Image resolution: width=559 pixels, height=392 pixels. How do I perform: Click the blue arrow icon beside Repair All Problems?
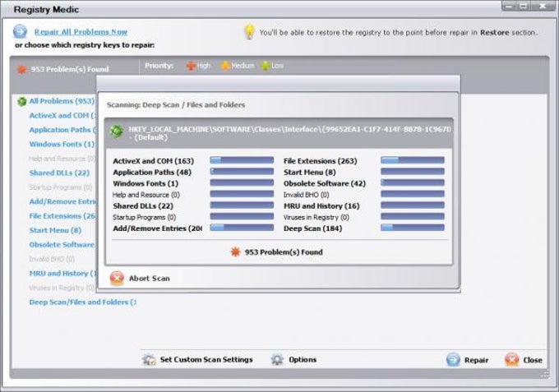(20, 32)
